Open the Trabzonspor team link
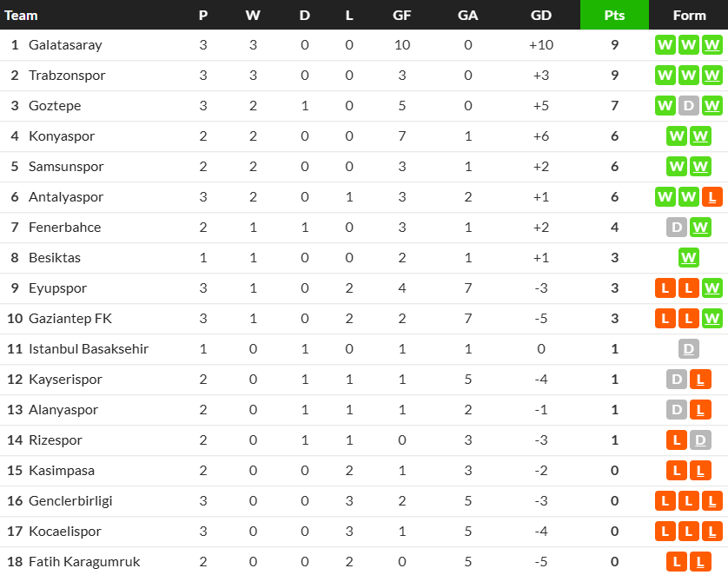The image size is (728, 575). 67,76
